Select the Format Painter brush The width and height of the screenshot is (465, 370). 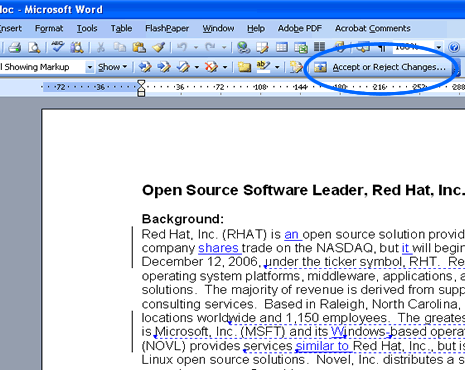pyautogui.click(x=159, y=48)
